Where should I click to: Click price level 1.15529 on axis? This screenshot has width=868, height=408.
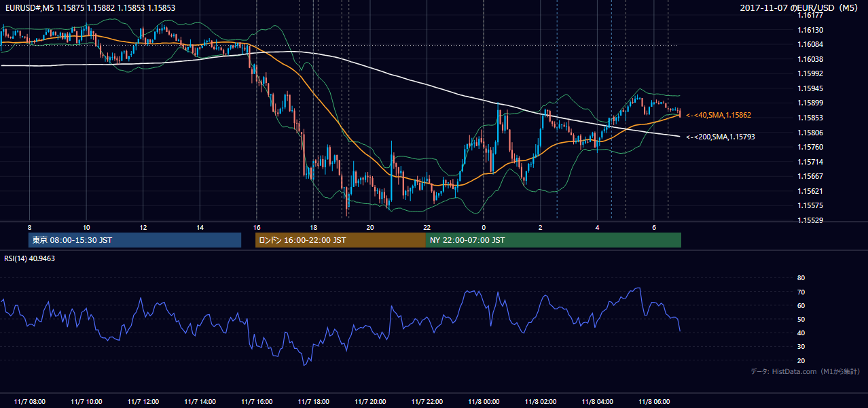(810, 220)
